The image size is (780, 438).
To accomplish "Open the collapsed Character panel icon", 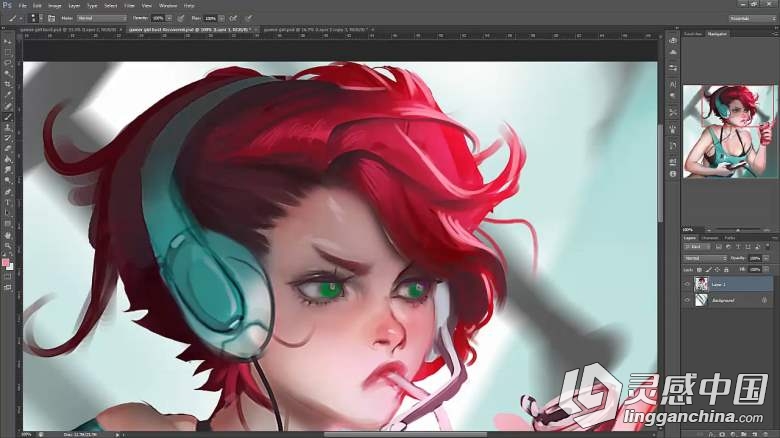I will (x=673, y=85).
